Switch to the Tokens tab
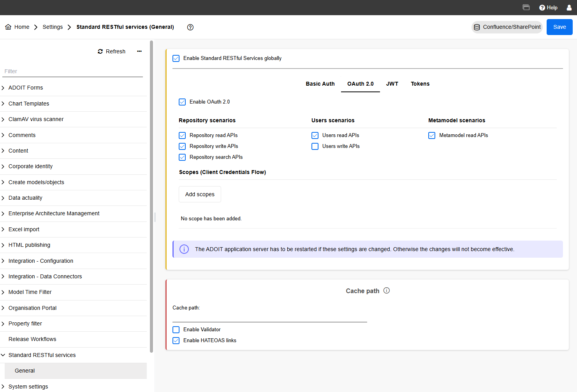The image size is (577, 392). pyautogui.click(x=420, y=84)
